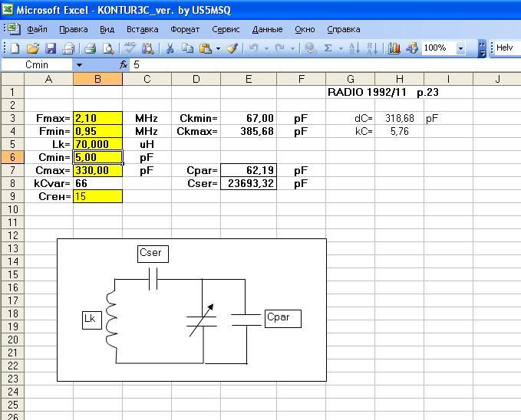The width and height of the screenshot is (521, 420).
Task: Sort ascending with the A-Z icon
Action: point(354,48)
